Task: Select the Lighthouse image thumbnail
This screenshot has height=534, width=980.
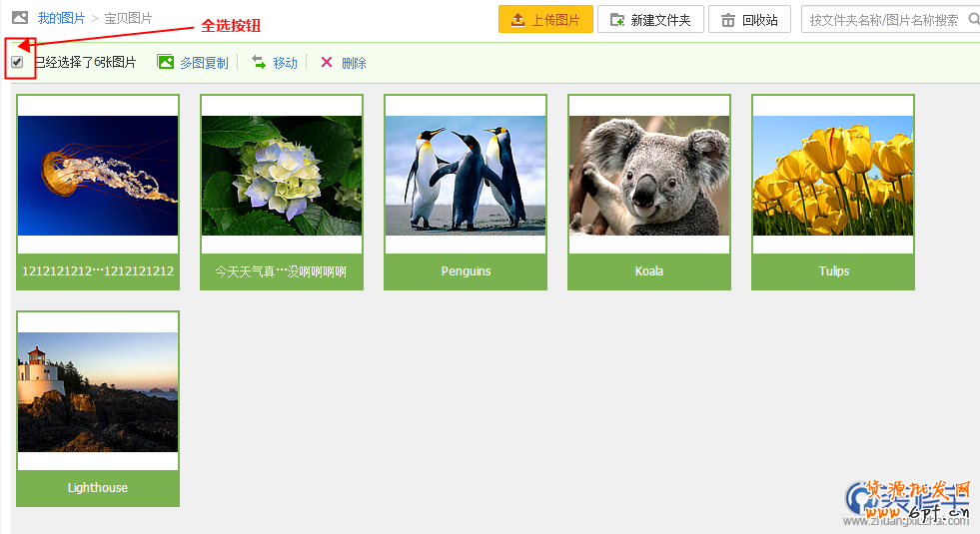Action: coord(98,392)
